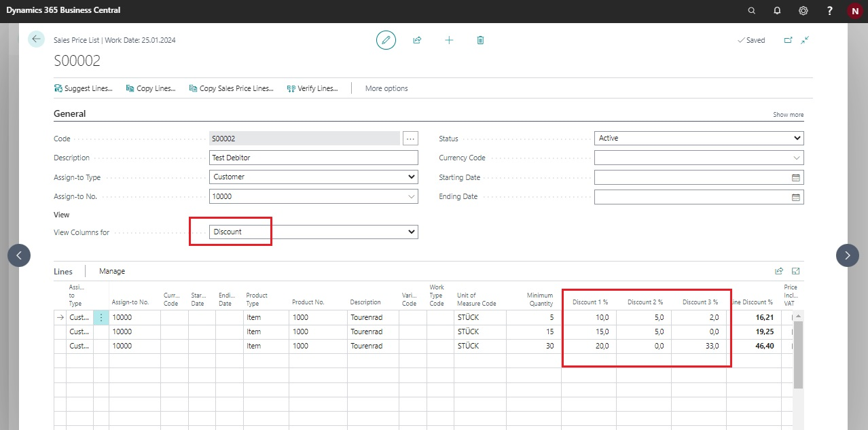The image size is (868, 430).
Task: Open More options menu
Action: coord(386,88)
